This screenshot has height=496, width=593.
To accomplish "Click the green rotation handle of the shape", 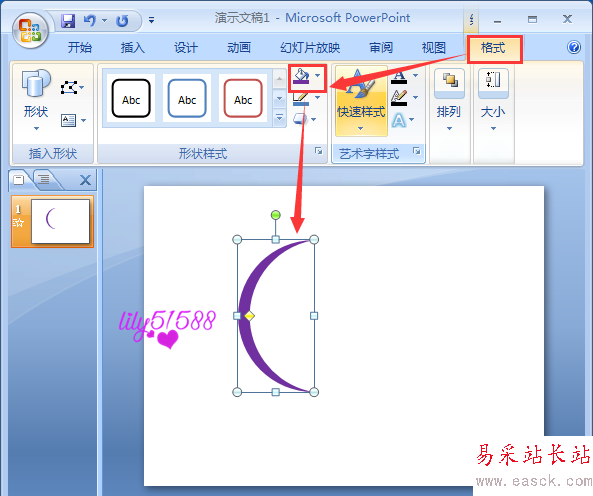I will (276, 215).
